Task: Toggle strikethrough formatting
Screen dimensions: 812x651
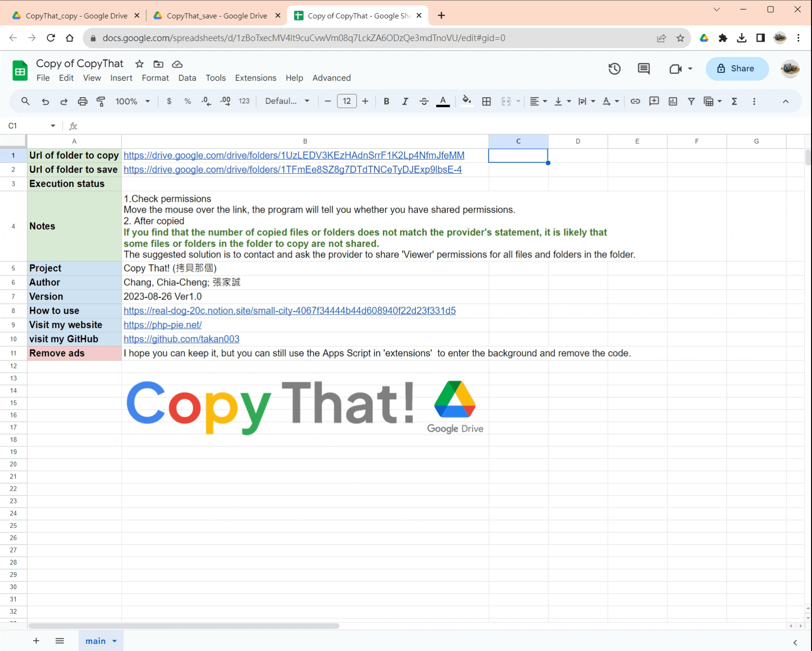Action: (x=424, y=101)
